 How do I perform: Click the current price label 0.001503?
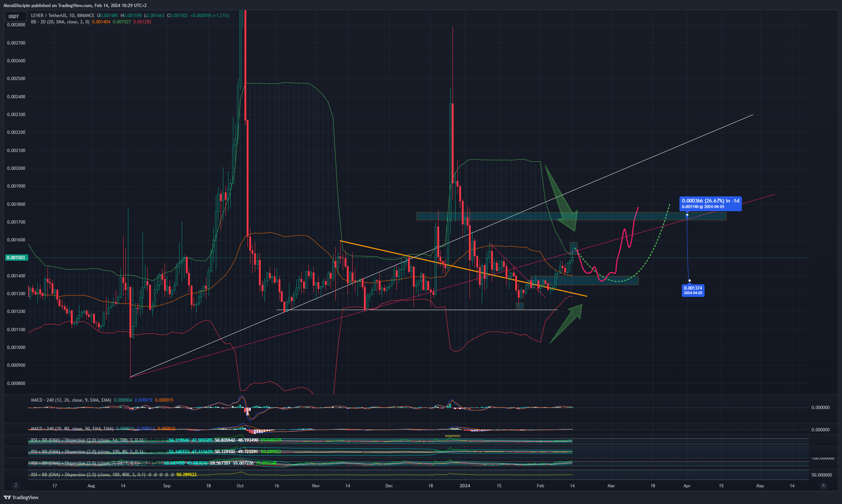tap(16, 258)
